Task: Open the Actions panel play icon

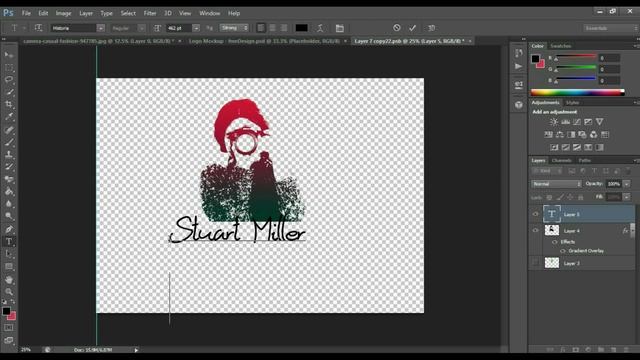Action: pyautogui.click(x=519, y=66)
